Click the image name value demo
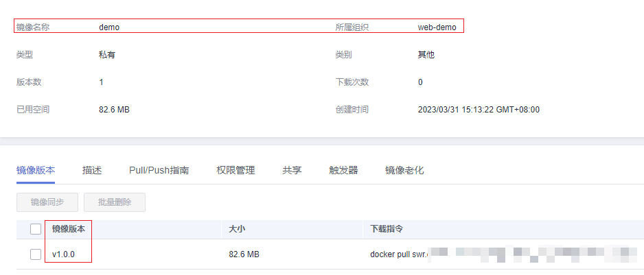Screen dimensions: 644x275 110,27
